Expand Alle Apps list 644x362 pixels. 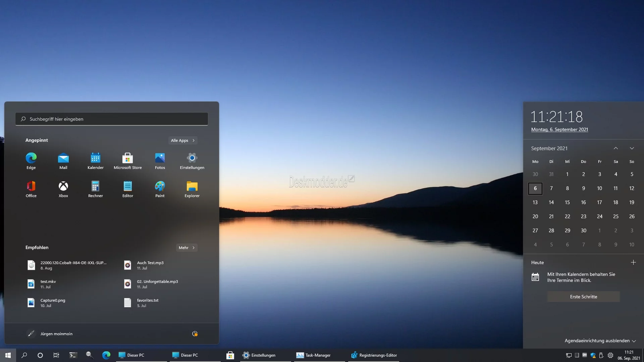(x=182, y=140)
